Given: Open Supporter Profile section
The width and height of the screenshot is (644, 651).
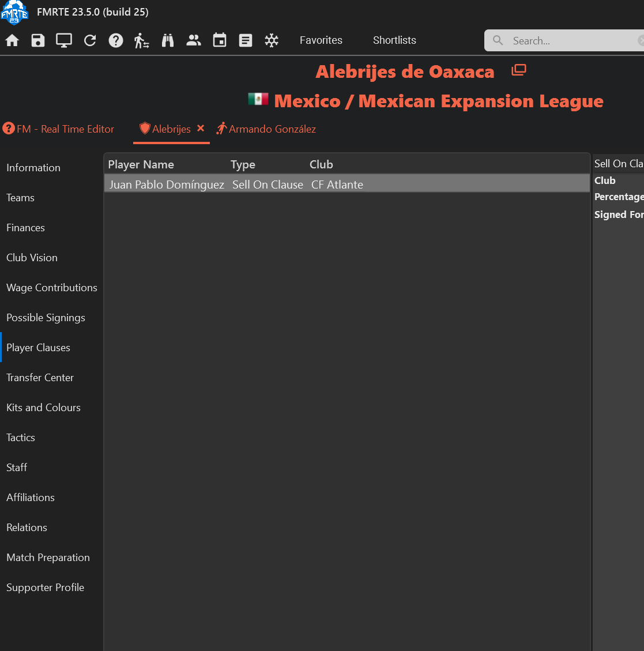Looking at the screenshot, I should pyautogui.click(x=45, y=588).
